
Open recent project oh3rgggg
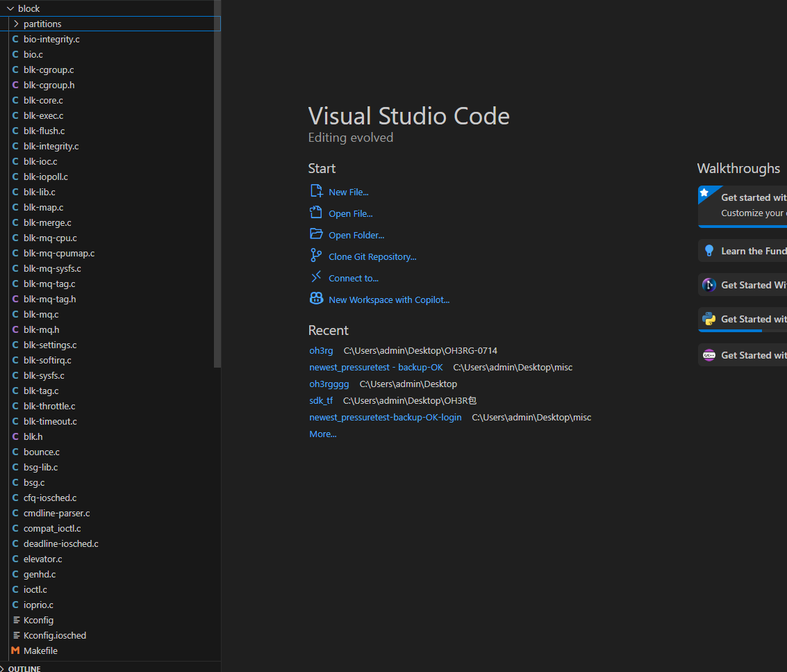point(329,384)
